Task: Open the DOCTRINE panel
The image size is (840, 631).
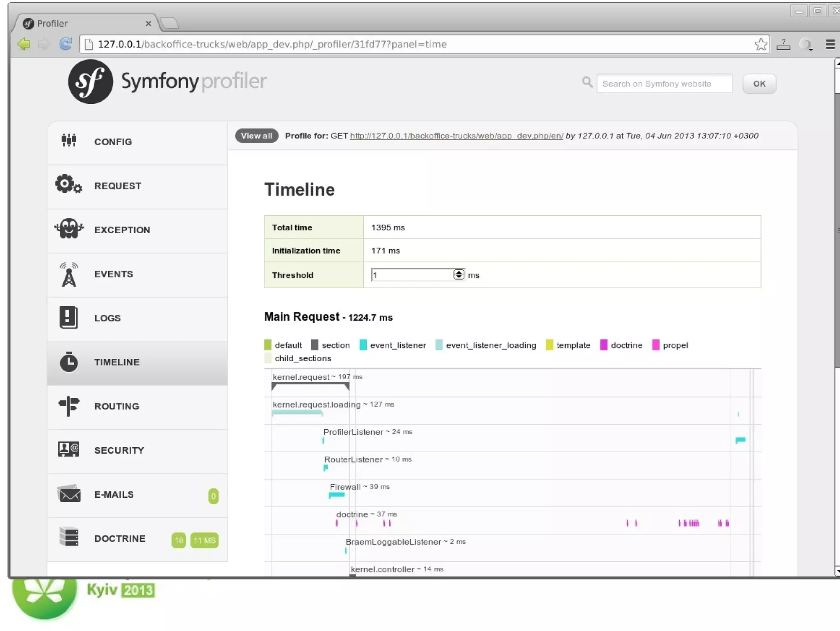Action: click(137, 539)
